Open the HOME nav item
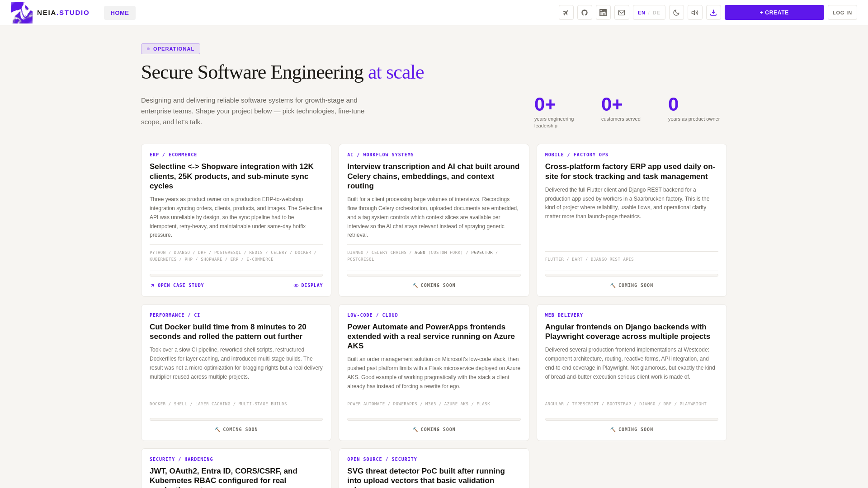This screenshot has height=488, width=868. (120, 13)
